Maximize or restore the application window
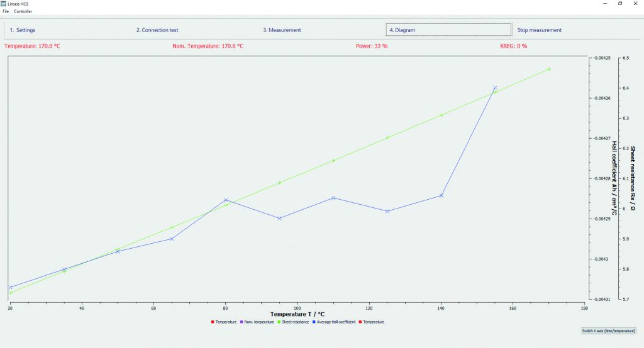 tap(620, 4)
